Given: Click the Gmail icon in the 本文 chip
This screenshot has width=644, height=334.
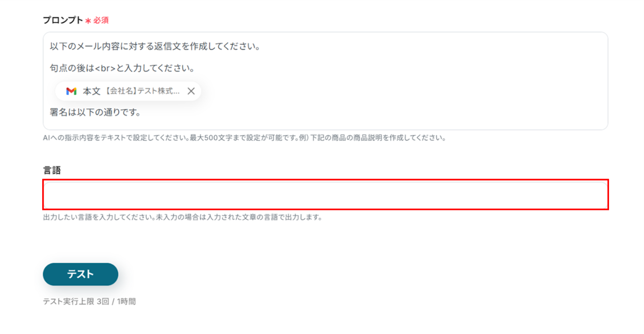Looking at the screenshot, I should point(71,91).
